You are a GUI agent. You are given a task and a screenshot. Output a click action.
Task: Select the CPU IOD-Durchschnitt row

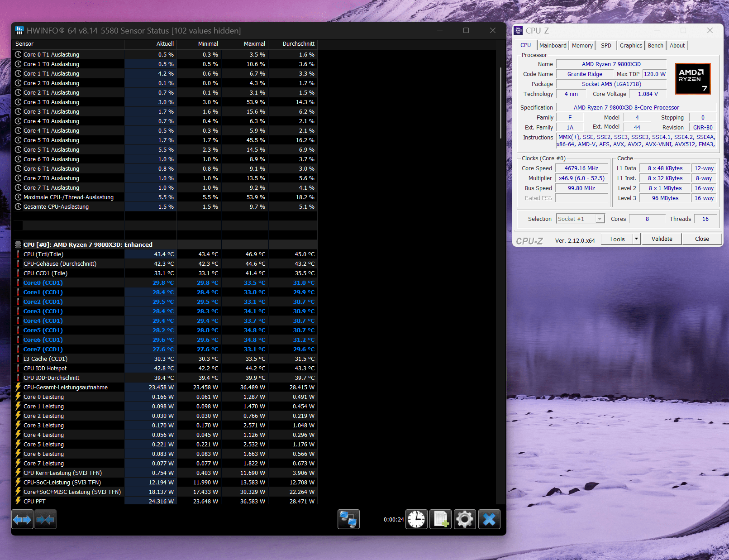coord(164,378)
